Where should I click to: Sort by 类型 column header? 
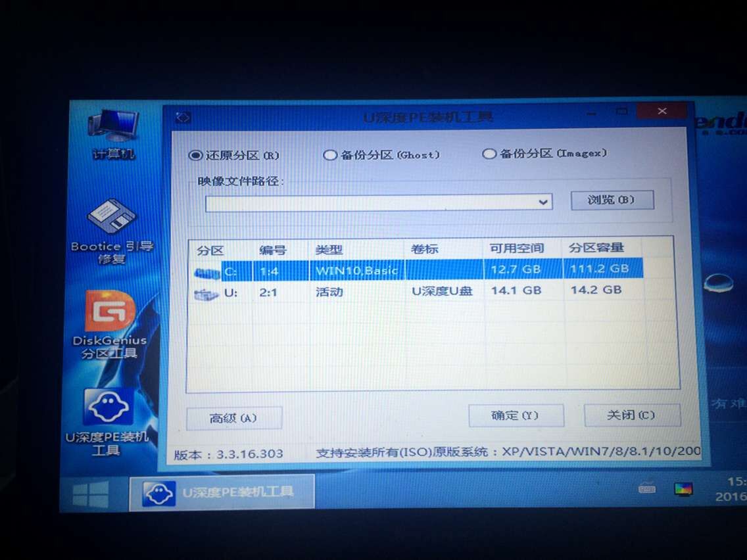[329, 250]
